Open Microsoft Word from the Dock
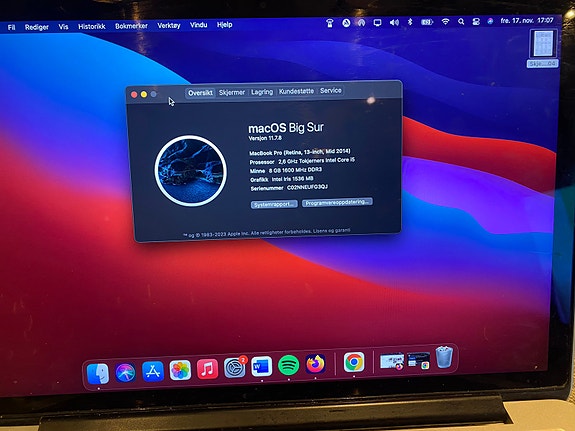575x431 pixels. tap(261, 366)
